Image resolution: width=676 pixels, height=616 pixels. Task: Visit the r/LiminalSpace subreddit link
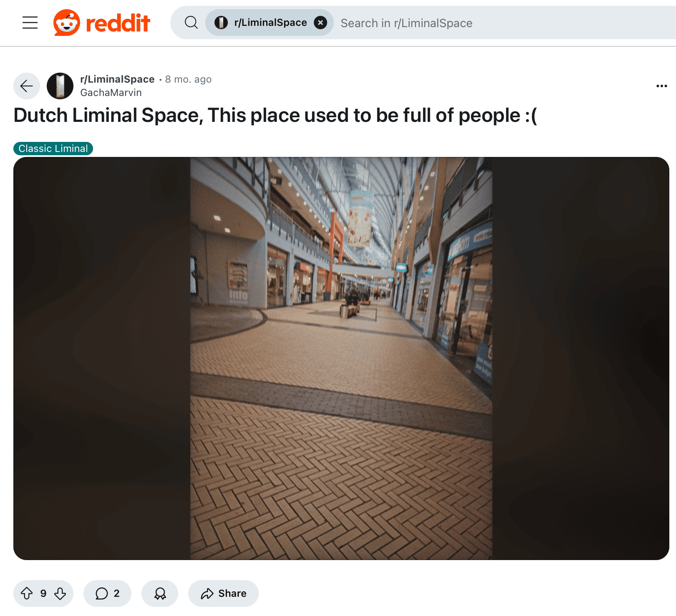(117, 79)
